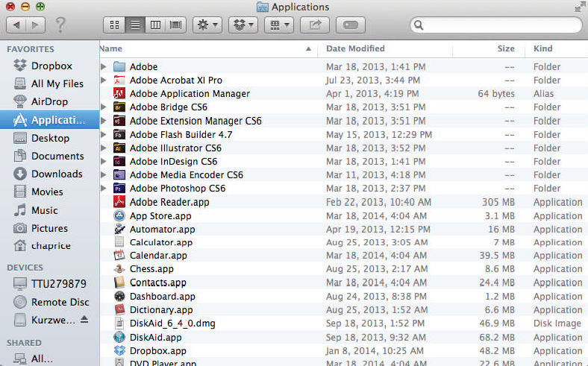Click the Calendar.app icon
Screen dimensions: 588x366
point(119,256)
